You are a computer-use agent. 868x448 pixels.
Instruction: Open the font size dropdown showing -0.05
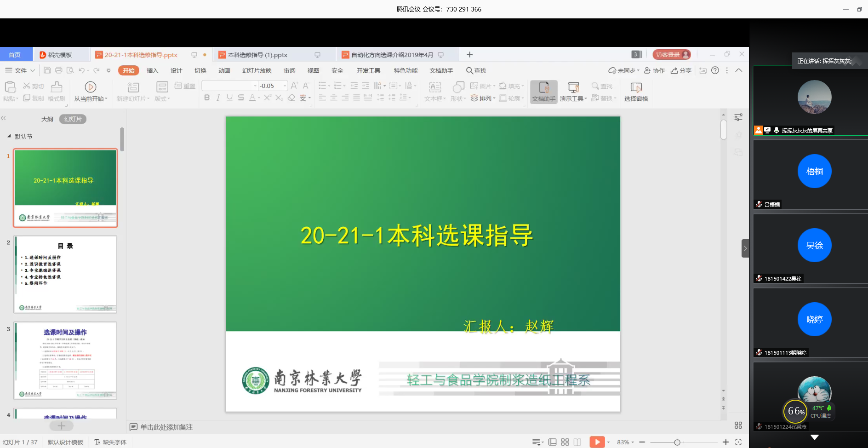[x=285, y=86]
